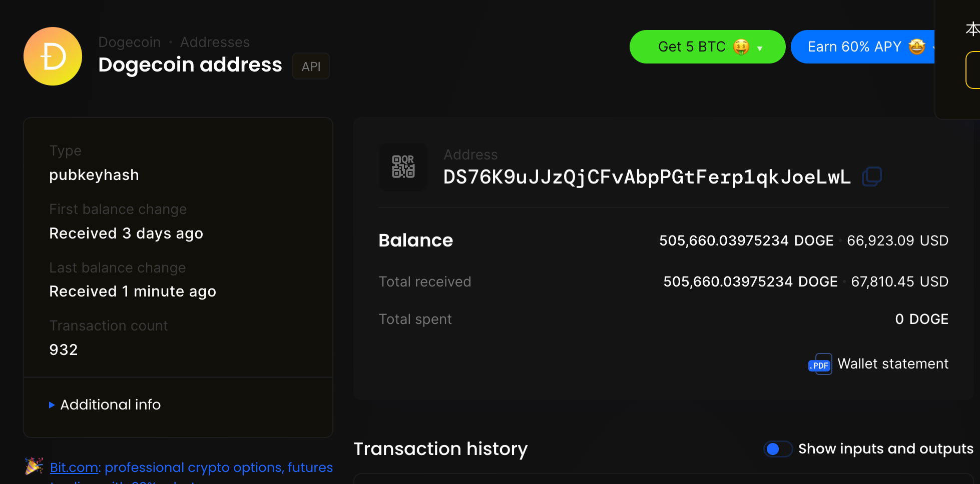This screenshot has height=484, width=980.
Task: Click the money-face emoji on Get 5 BTC
Action: pos(741,47)
